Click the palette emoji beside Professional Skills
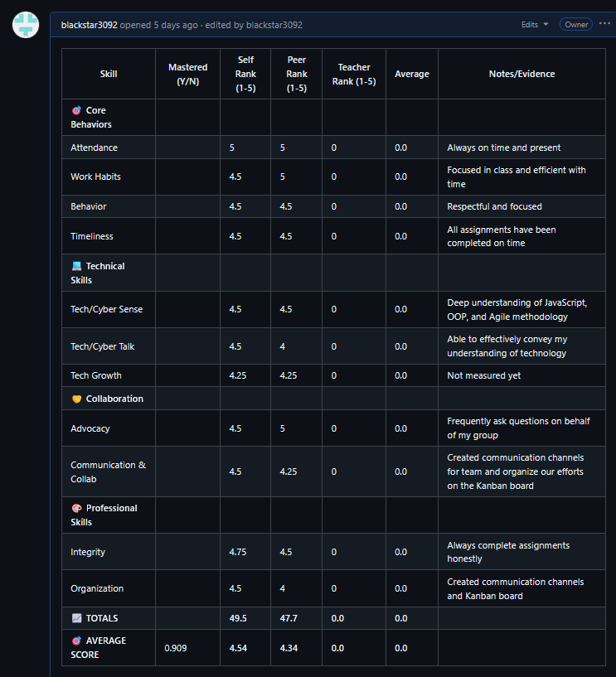This screenshot has height=677, width=616. point(76,508)
